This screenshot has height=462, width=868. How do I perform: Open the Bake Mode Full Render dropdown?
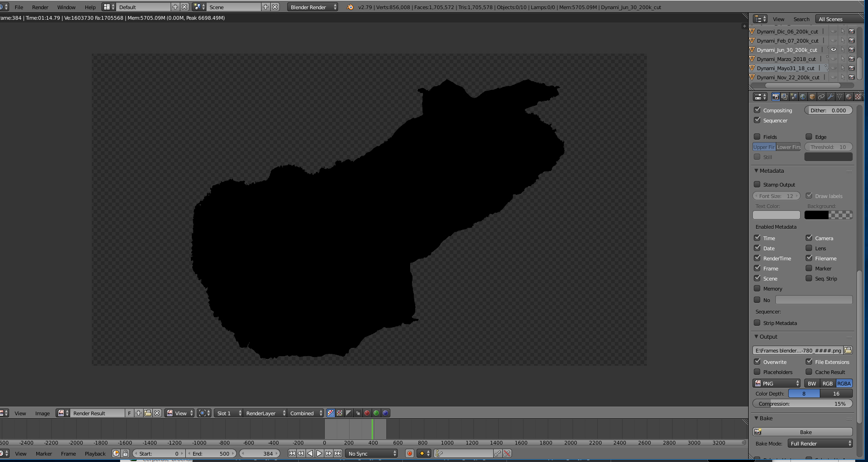pos(820,443)
